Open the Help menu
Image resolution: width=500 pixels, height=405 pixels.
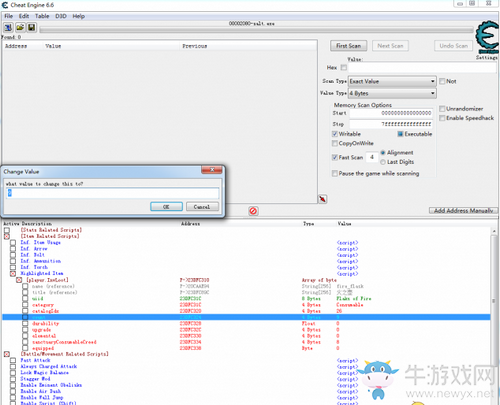coord(79,16)
